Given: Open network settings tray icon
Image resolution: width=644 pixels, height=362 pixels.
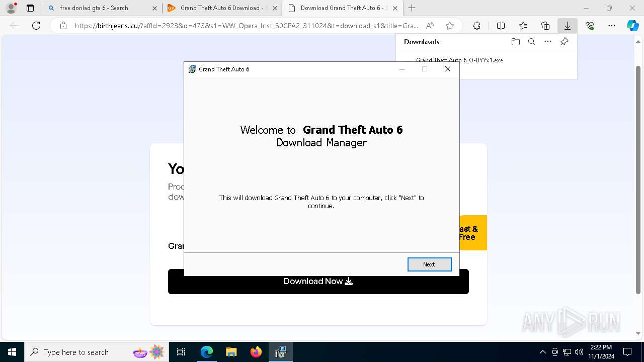Looking at the screenshot, I should 567,352.
